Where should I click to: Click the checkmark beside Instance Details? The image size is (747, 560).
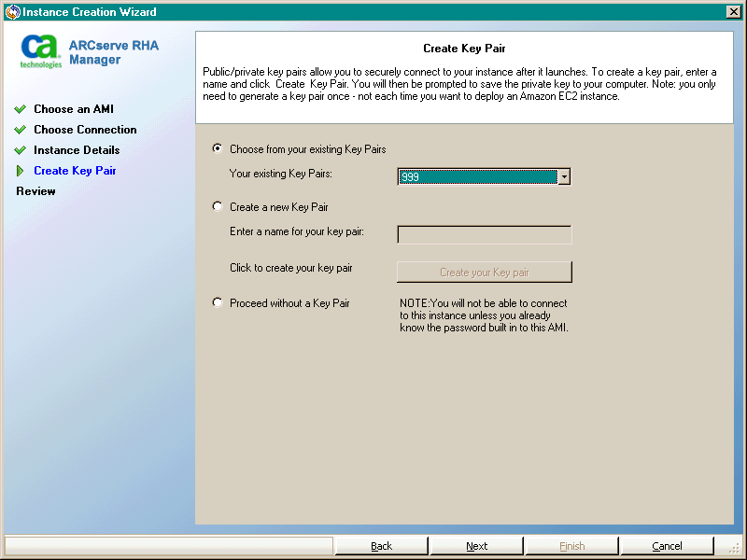(x=21, y=149)
